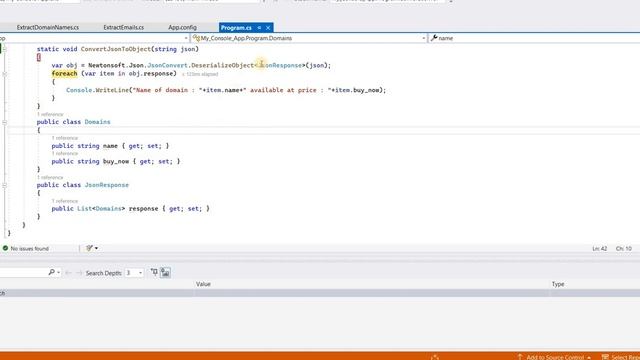The height and width of the screenshot is (360, 640).
Task: Click the 'No issues found' status indicator
Action: [x=26, y=248]
